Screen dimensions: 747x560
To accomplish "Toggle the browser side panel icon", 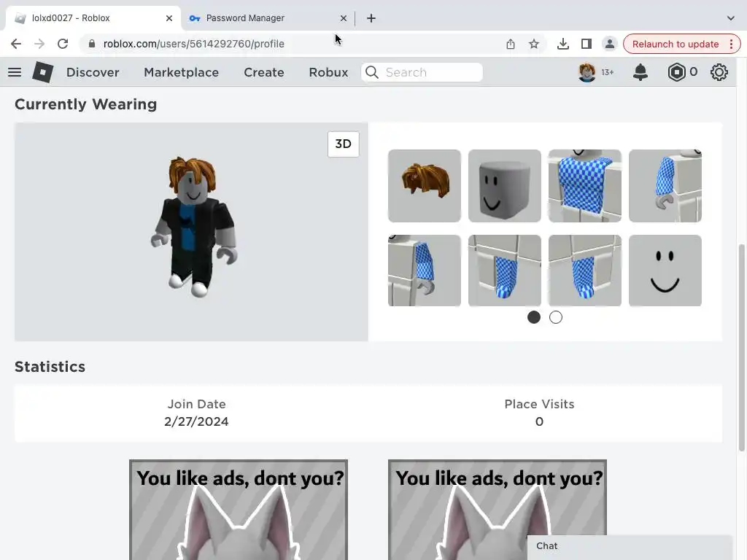I will [587, 44].
